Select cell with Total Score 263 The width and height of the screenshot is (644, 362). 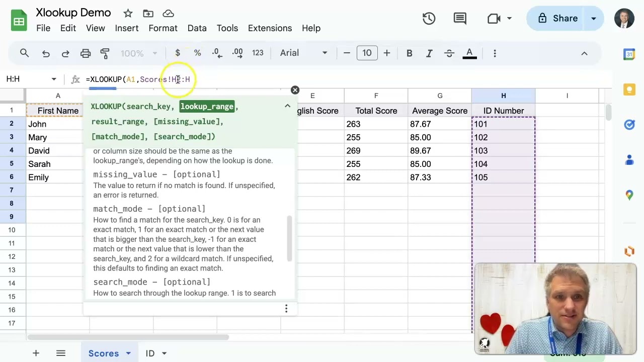(x=376, y=124)
